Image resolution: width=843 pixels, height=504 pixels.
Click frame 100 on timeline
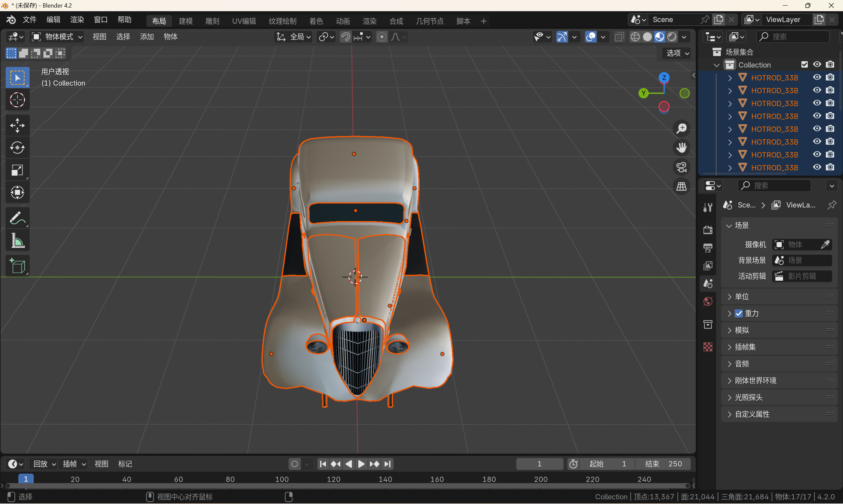282,479
